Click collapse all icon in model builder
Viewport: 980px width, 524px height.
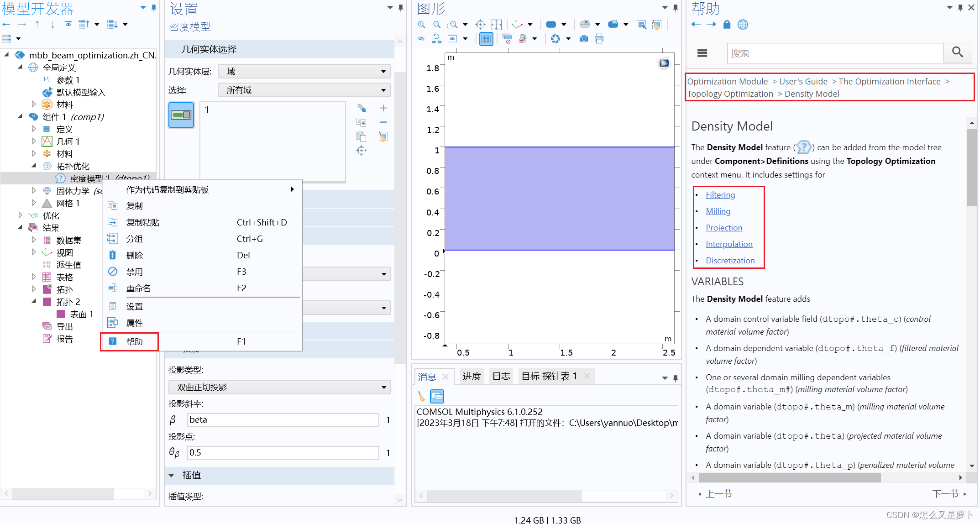(84, 25)
